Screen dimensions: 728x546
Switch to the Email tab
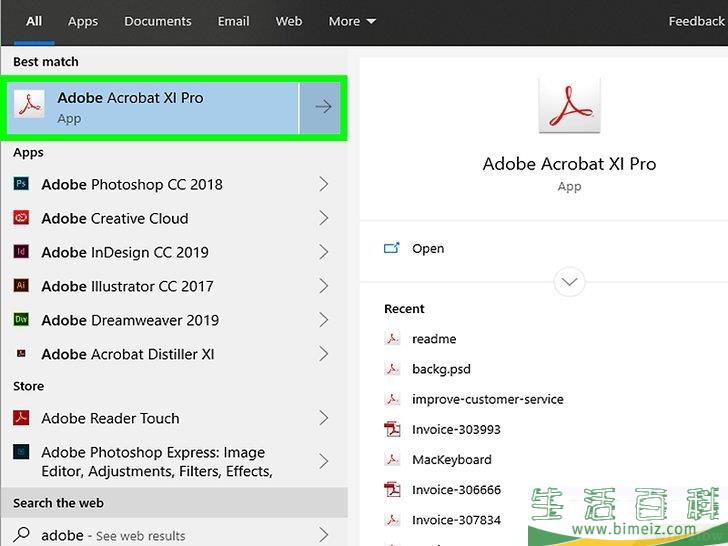[234, 21]
